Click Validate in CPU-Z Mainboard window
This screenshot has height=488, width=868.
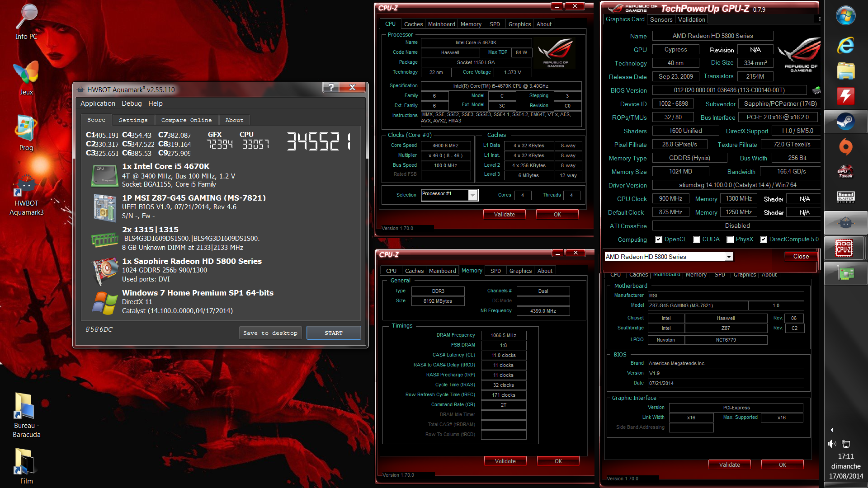(729, 465)
